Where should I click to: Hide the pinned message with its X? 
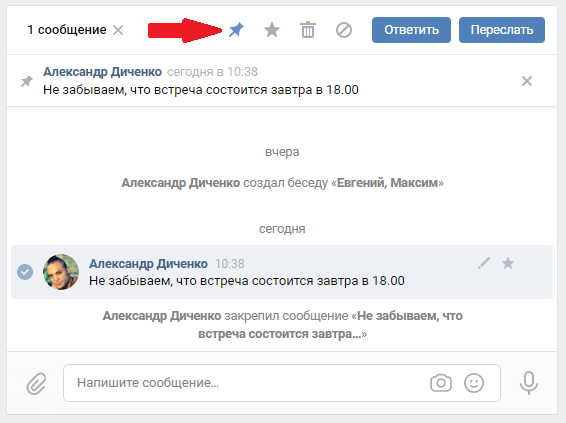pyautogui.click(x=527, y=81)
